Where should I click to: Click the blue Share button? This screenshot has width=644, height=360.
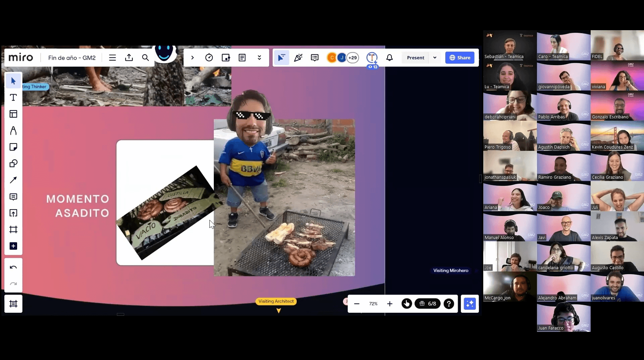point(460,58)
